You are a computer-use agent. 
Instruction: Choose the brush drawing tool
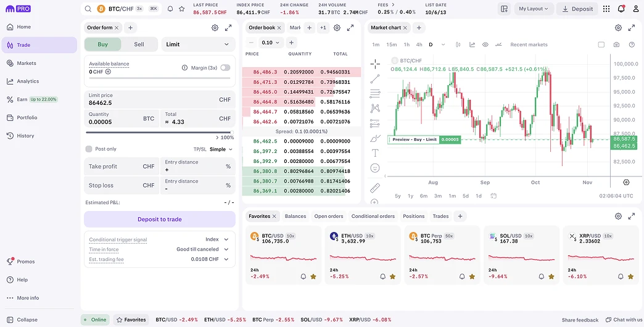click(x=375, y=138)
